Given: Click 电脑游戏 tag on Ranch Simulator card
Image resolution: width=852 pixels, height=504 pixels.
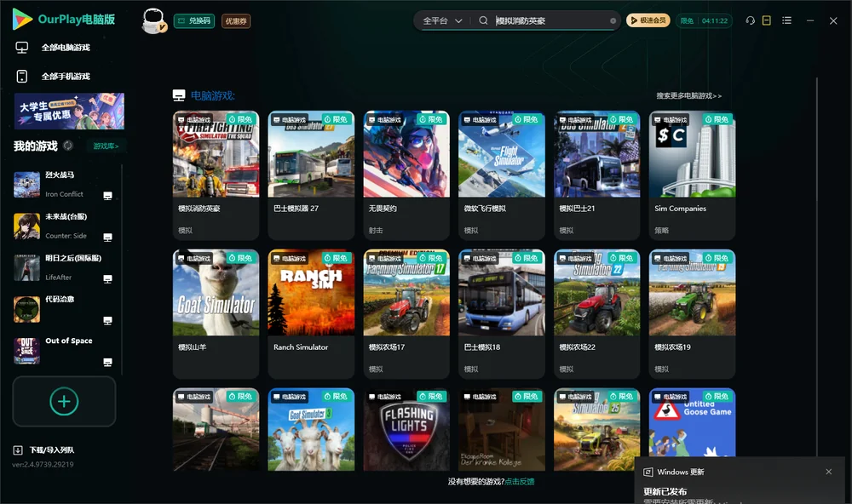Looking at the screenshot, I should click(290, 259).
